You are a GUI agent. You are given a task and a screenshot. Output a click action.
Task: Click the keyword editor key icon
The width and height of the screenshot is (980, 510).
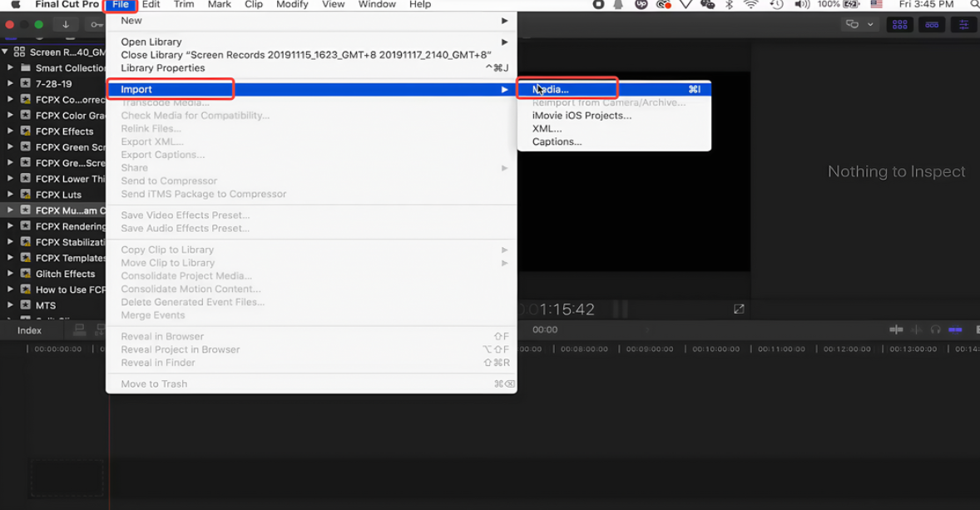click(x=97, y=24)
